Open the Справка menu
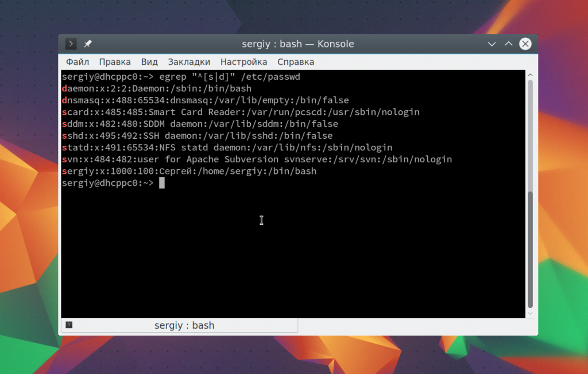Image resolution: width=588 pixels, height=374 pixels. [296, 62]
